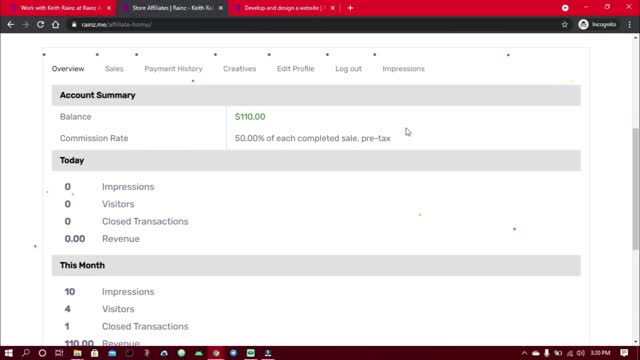Open the Overview affiliate tab

68,69
